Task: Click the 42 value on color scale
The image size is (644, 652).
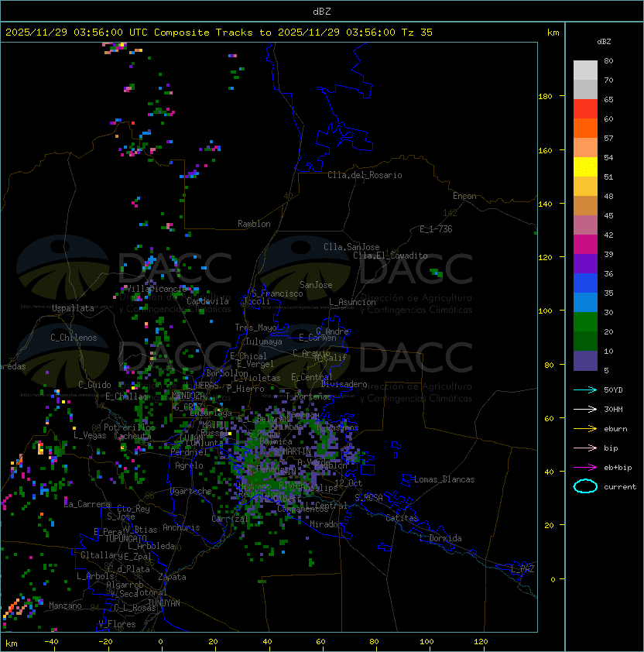Action: (608, 235)
